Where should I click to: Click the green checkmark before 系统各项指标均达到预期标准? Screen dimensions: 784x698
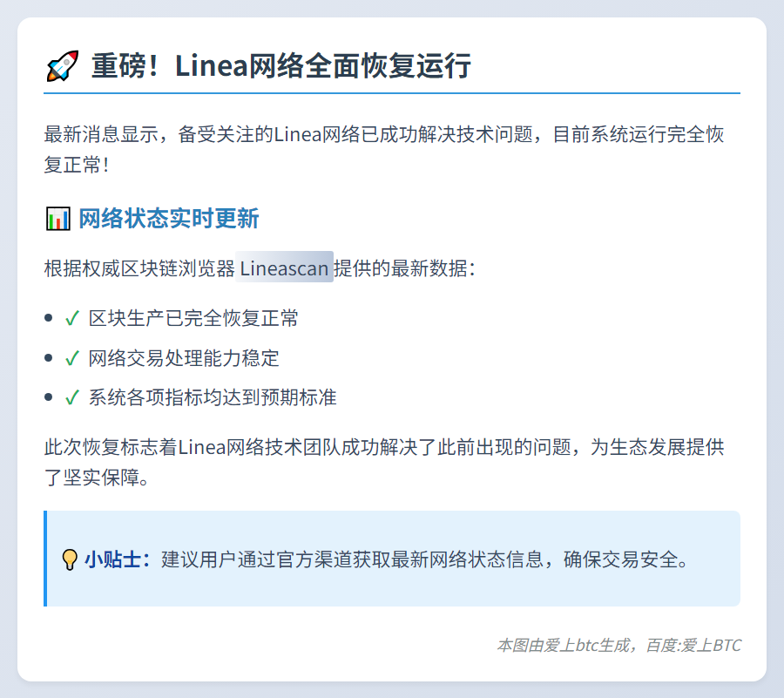(x=72, y=398)
